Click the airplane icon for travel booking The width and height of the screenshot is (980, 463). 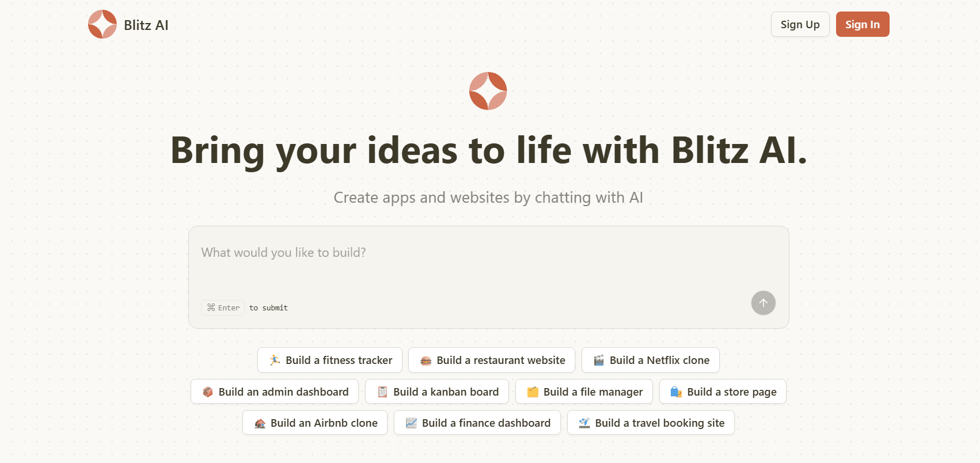click(x=584, y=423)
